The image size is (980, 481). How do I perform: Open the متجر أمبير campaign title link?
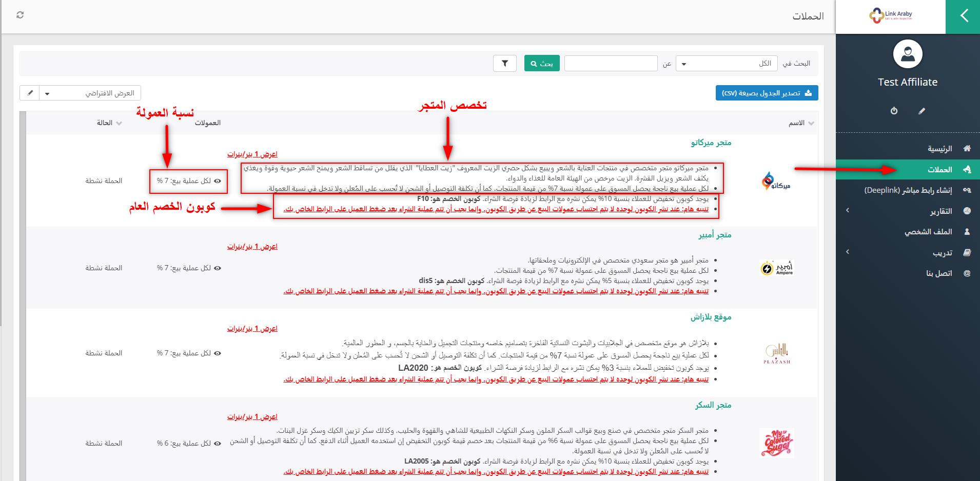click(x=715, y=235)
